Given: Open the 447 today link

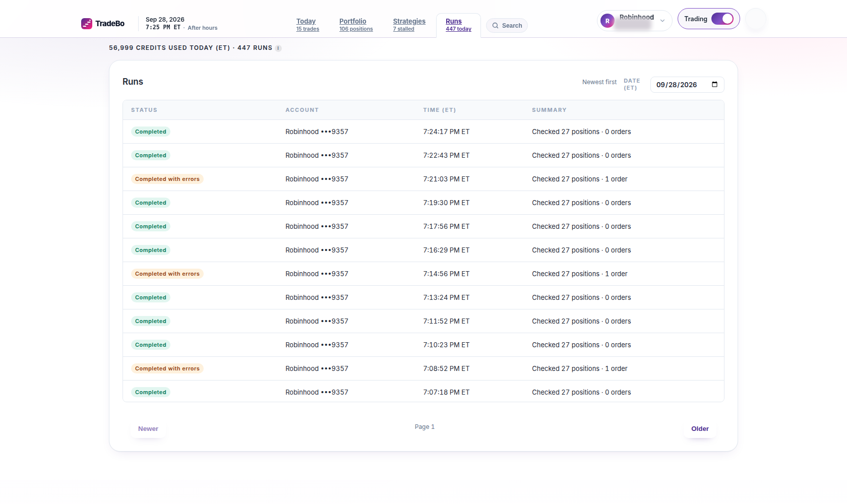Looking at the screenshot, I should tap(458, 29).
